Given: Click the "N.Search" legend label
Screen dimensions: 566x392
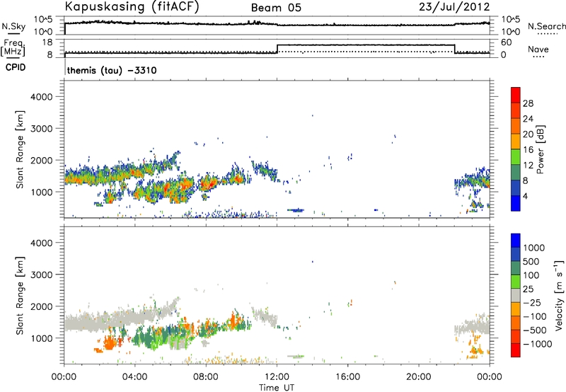Looking at the screenshot, I should (547, 26).
